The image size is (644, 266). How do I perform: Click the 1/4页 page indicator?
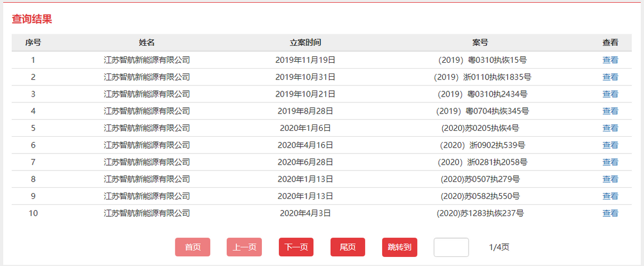499,247
